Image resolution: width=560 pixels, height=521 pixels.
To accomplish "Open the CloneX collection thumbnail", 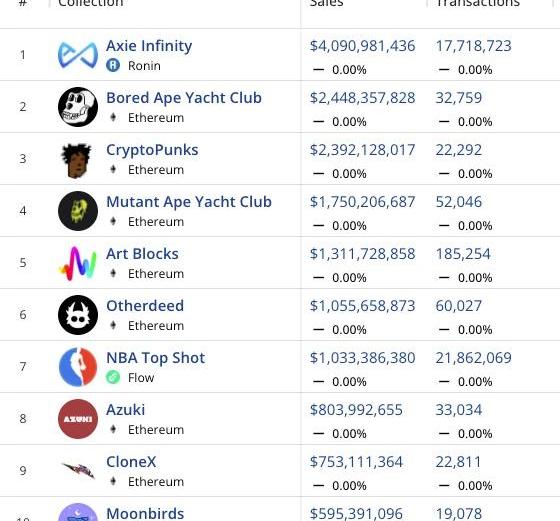I will tap(78, 470).
